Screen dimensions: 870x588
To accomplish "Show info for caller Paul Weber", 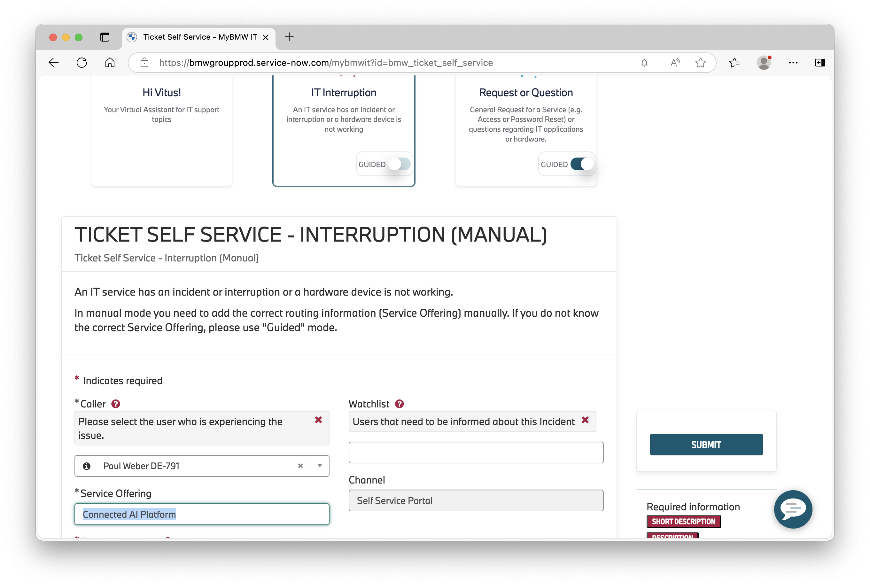I will click(x=87, y=466).
